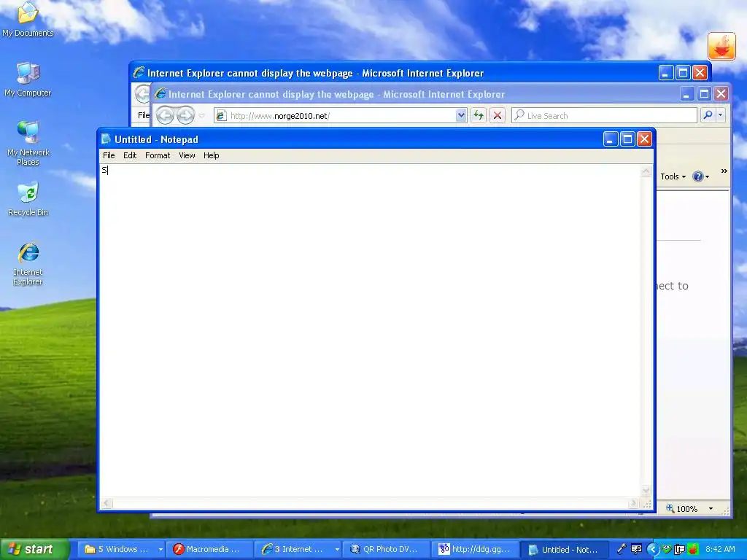The height and width of the screenshot is (560, 747).
Task: Open the Format menu in Notepad
Action: point(158,155)
